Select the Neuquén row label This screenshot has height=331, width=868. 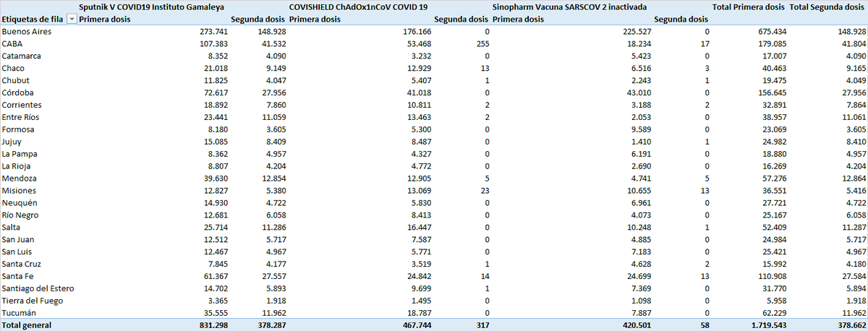pos(20,203)
